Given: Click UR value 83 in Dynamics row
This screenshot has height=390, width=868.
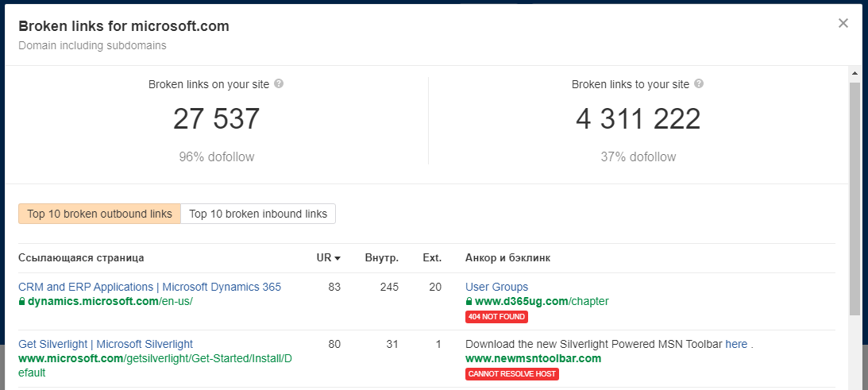Looking at the screenshot, I should [334, 287].
